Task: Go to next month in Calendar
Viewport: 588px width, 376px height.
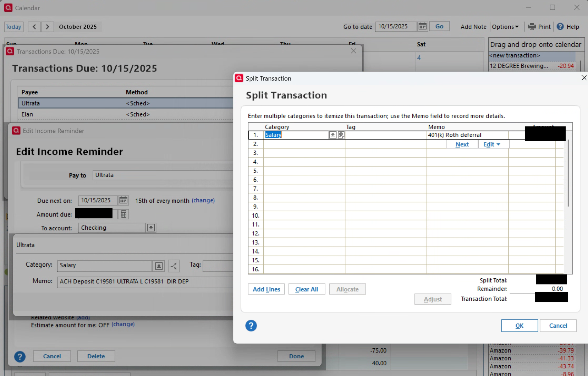Action: [x=48, y=27]
